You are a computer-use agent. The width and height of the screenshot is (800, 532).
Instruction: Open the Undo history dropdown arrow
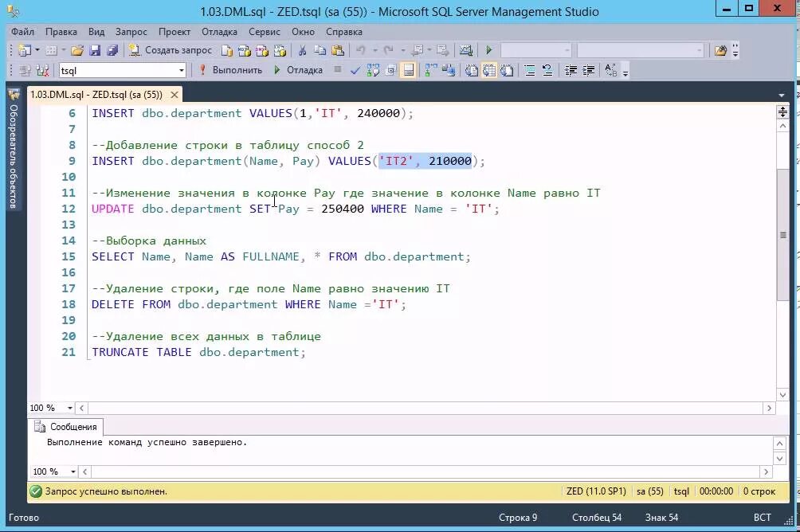click(x=375, y=50)
